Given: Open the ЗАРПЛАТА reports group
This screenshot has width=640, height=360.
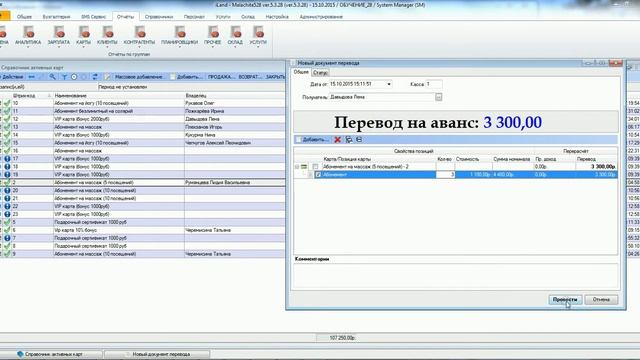Looking at the screenshot, I should [59, 37].
